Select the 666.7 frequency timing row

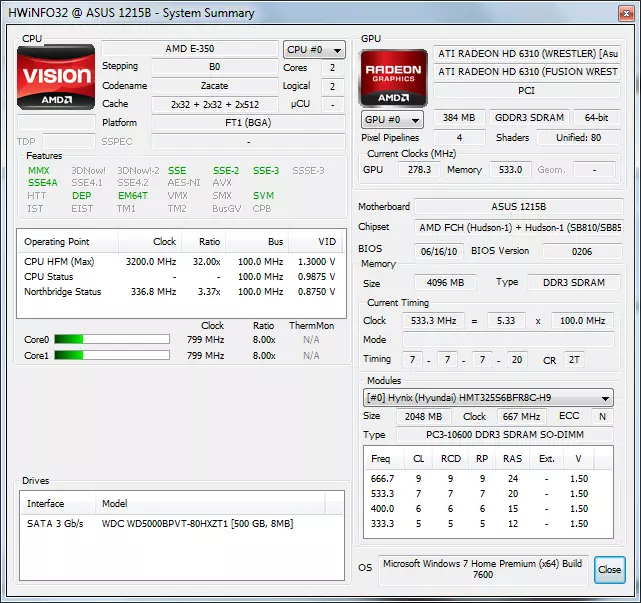[x=488, y=478]
